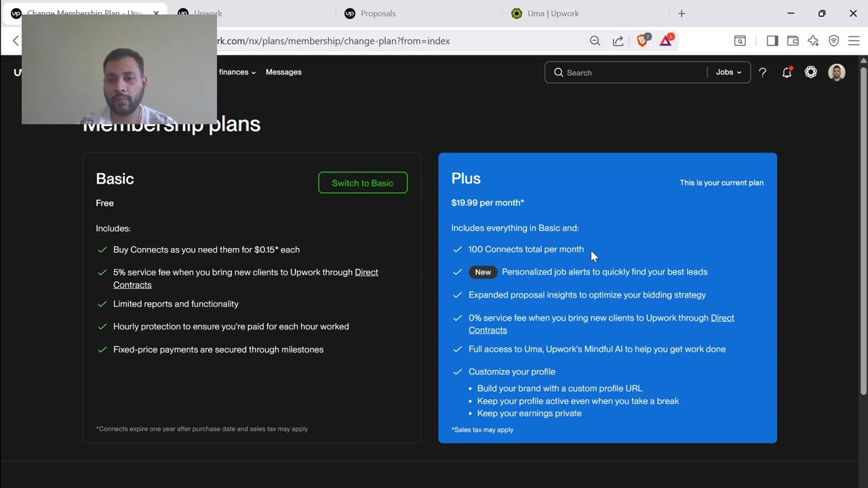Screen dimensions: 868x488
Task: Click '*Sales tax may apply' footnote
Action: coord(482,430)
